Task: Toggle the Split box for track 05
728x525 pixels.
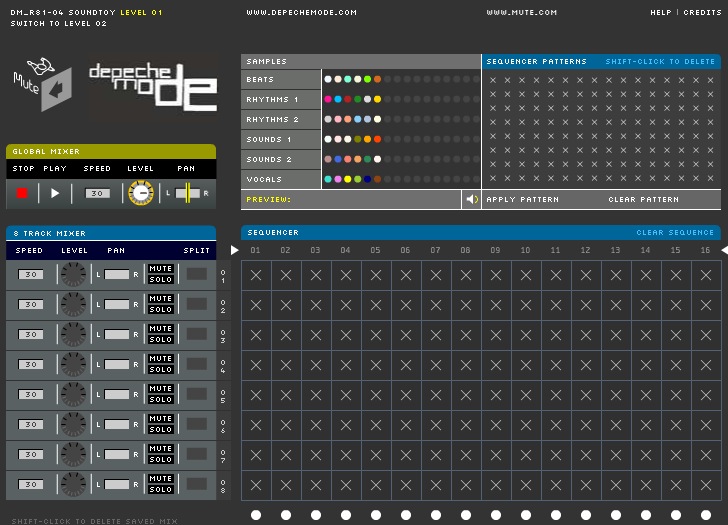Action: click(197, 394)
